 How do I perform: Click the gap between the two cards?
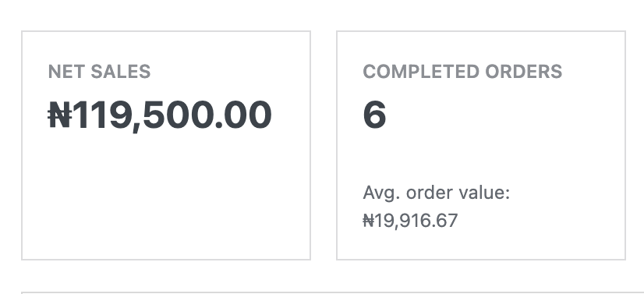[324, 145]
